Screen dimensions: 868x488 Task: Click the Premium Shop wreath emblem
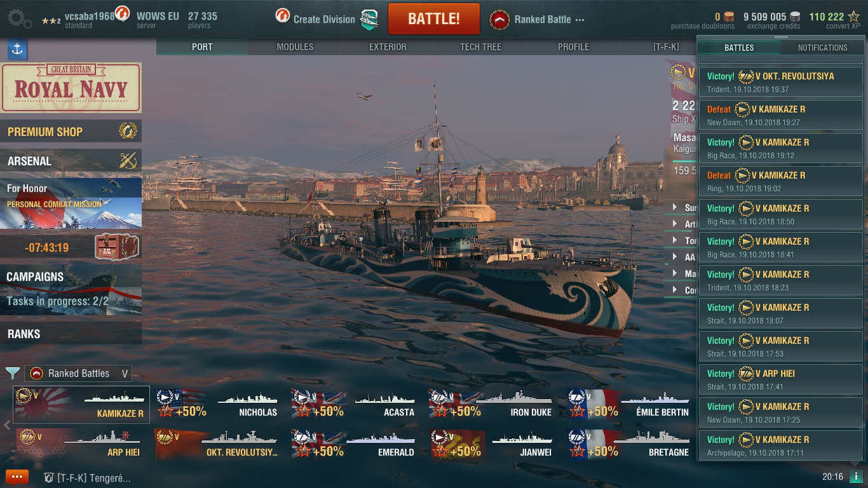coord(128,131)
